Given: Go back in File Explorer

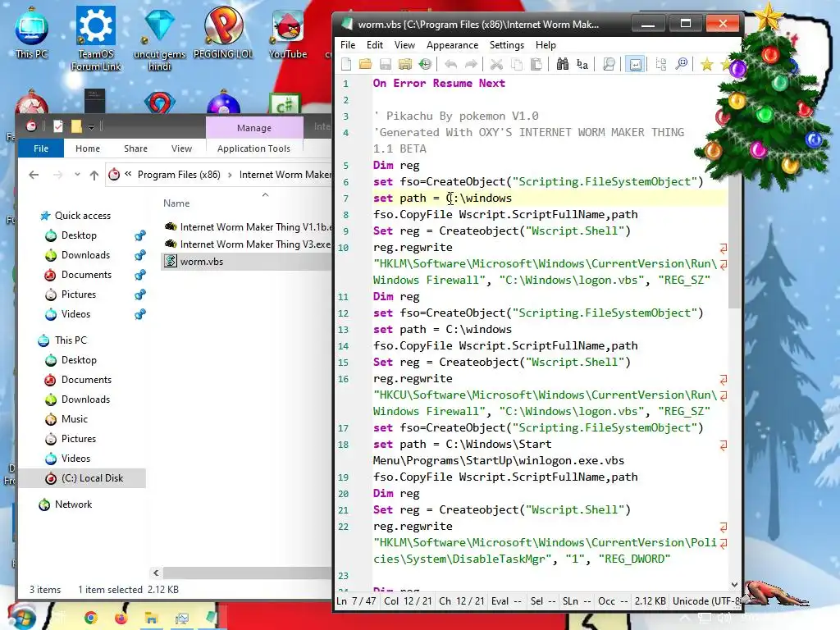Looking at the screenshot, I should point(34,175).
